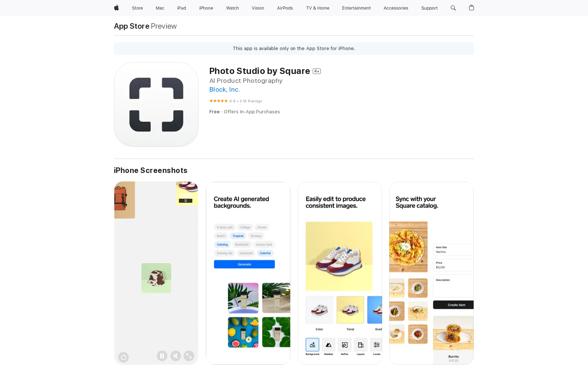
Task: Click the "Photo Studio by Square" title
Action: coord(260,71)
